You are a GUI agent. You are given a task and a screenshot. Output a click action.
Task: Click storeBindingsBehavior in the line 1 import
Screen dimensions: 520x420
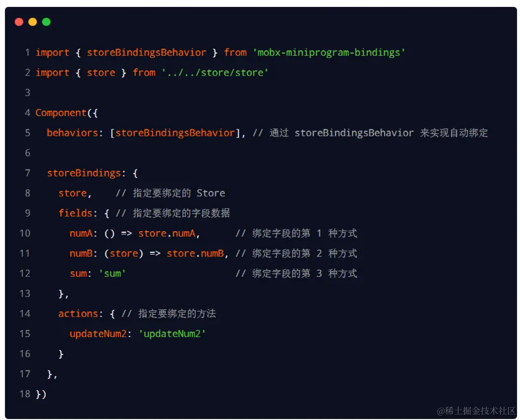[x=146, y=53]
